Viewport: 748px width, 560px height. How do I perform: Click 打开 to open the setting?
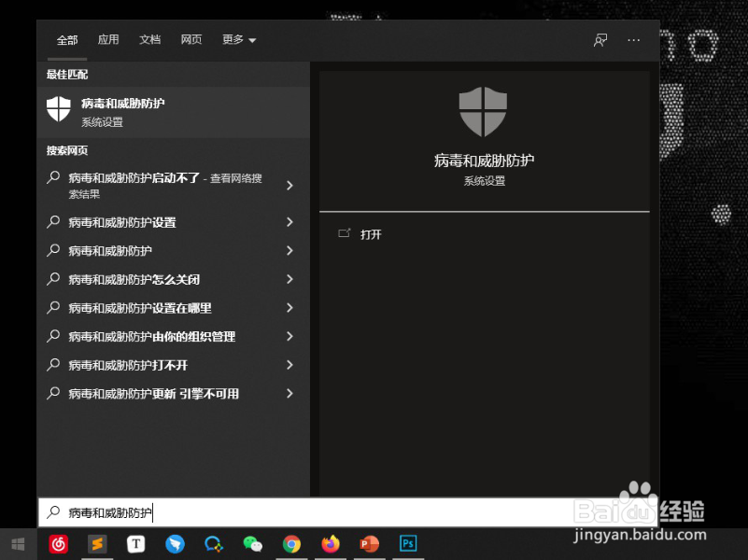(x=371, y=234)
